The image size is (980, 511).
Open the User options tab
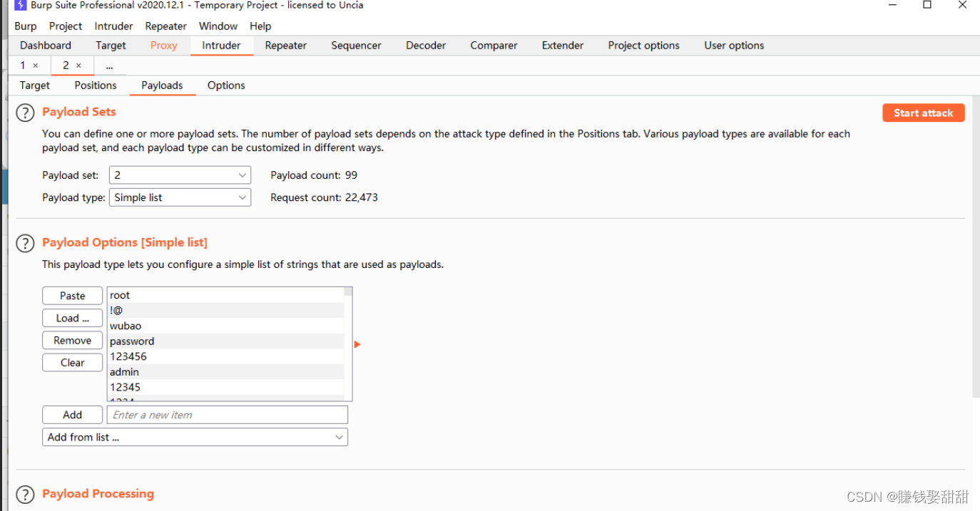734,46
